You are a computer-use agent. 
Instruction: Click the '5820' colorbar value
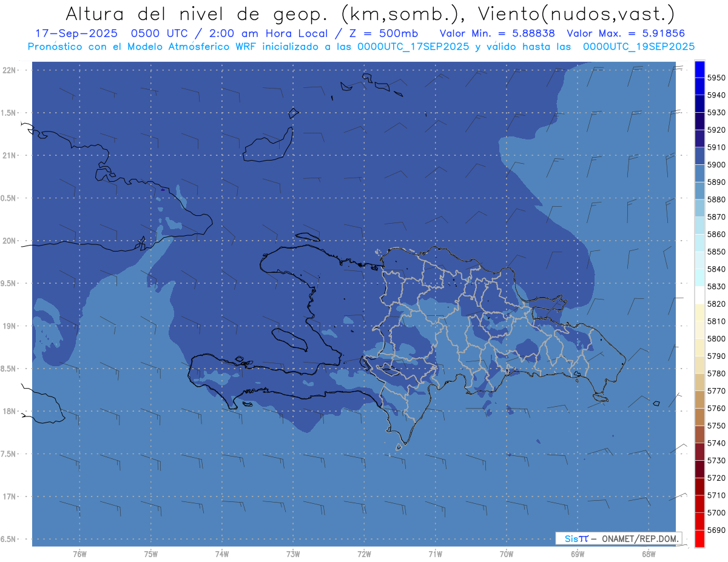tap(716, 304)
